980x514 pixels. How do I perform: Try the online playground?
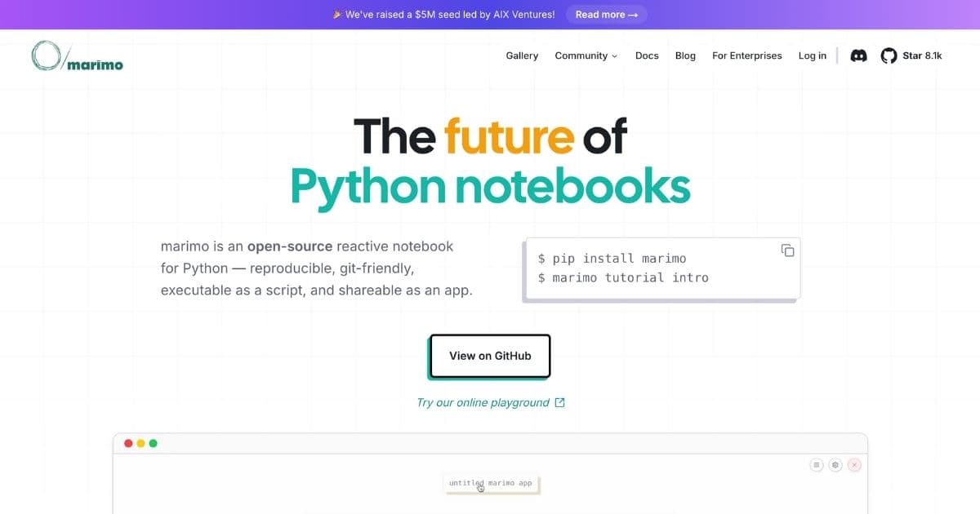click(488, 402)
